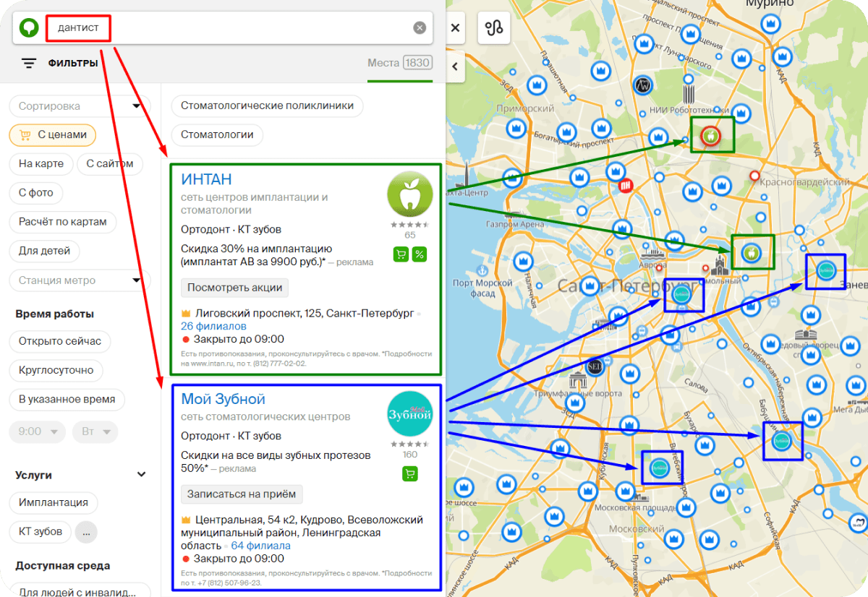Click the Лахта-Центр tower icon
The width and height of the screenshot is (868, 597).
tap(468, 176)
